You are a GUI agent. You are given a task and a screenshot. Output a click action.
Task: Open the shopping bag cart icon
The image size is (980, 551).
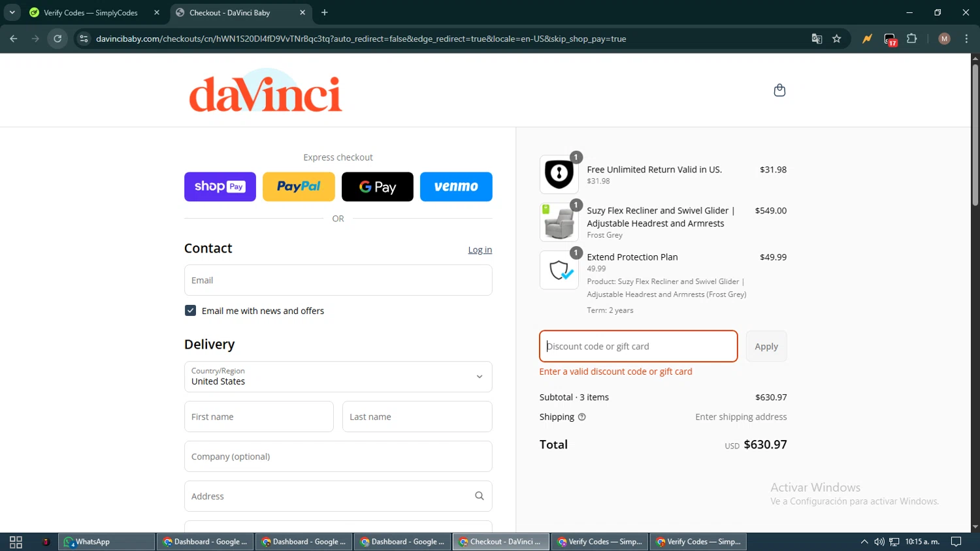coord(779,90)
